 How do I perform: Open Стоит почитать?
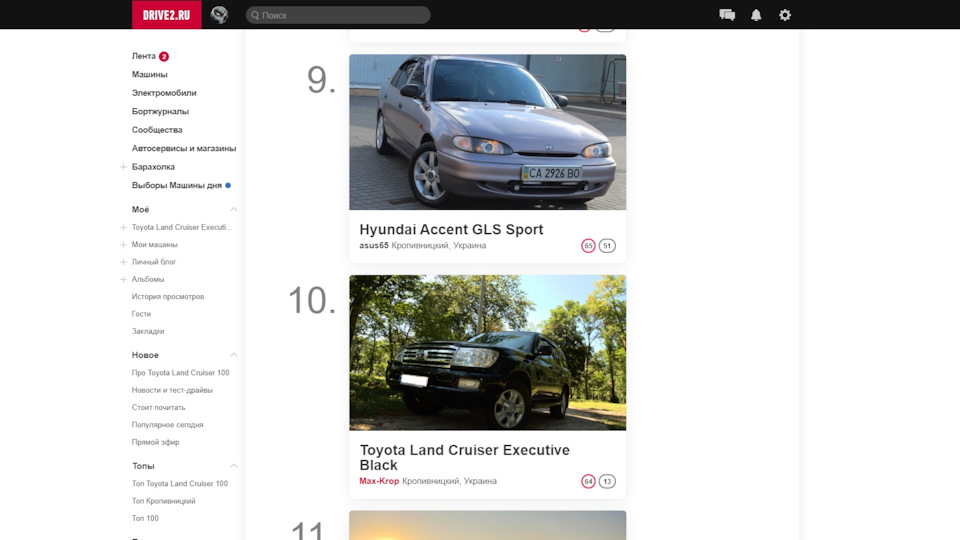pos(158,407)
